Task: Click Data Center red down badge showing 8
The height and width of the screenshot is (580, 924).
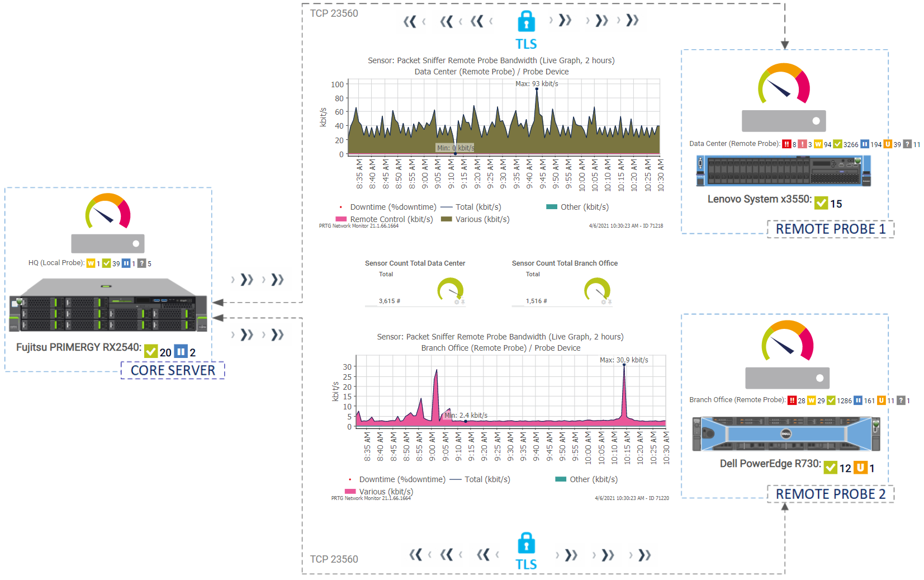Action: click(x=786, y=144)
